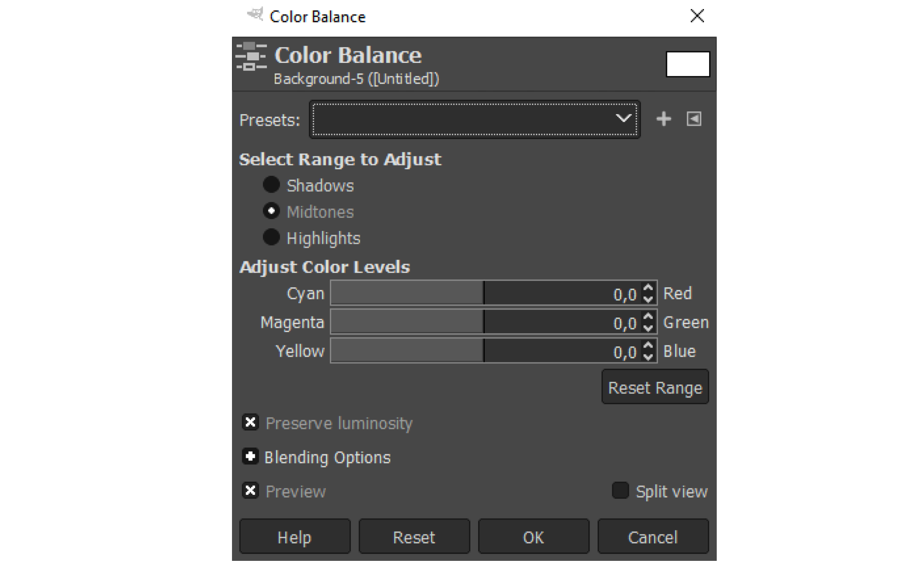Increase the Yellow-Blue value with up arrow

648,345
